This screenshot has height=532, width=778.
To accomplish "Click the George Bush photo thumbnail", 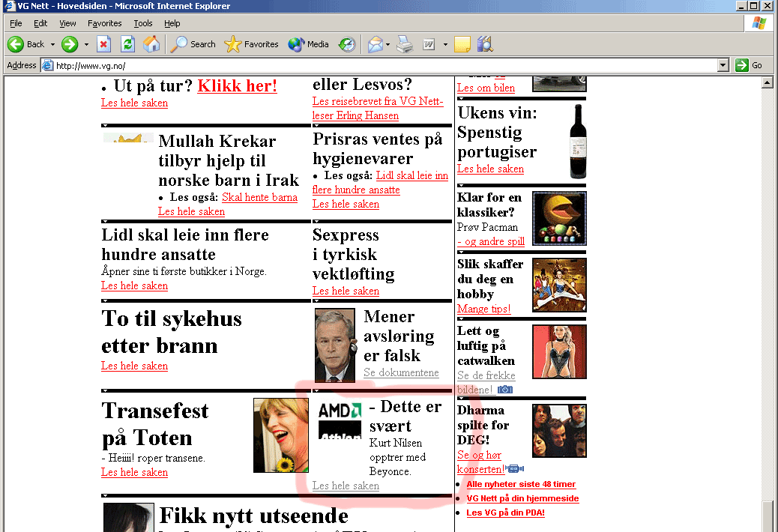I will click(335, 345).
